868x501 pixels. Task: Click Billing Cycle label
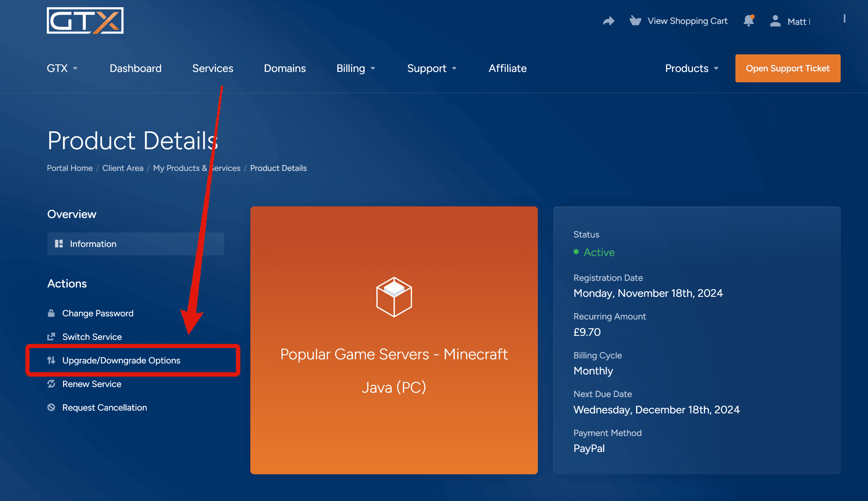click(x=598, y=355)
